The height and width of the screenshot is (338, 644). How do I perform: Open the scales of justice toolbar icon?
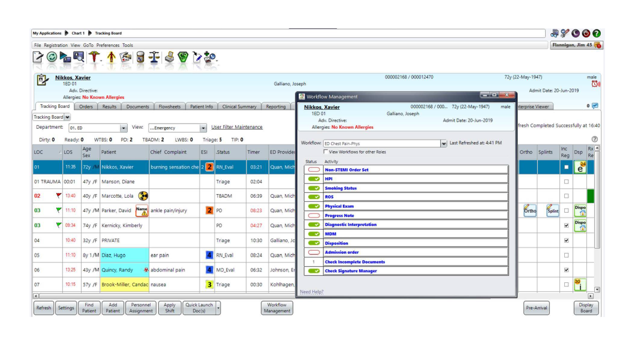point(155,58)
